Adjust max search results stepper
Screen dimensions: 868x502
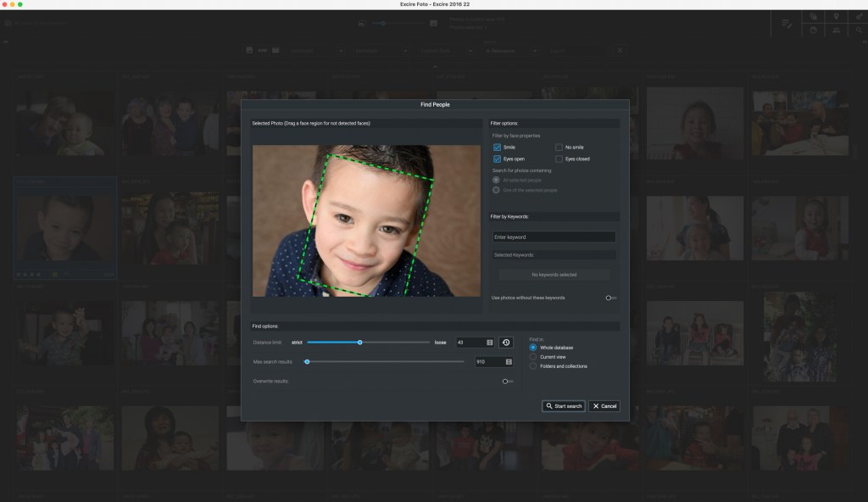(509, 362)
